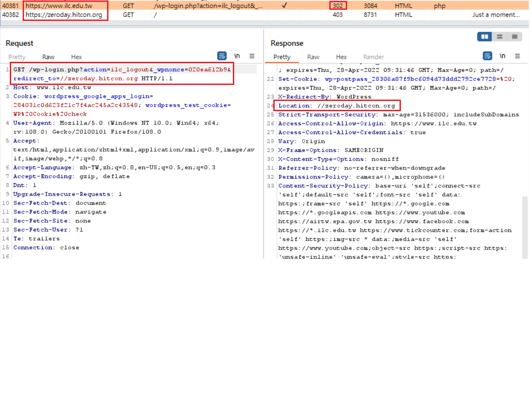Viewport: 532px width, 414px height.
Task: Select combined tabbed layout view
Action: click(x=514, y=36)
